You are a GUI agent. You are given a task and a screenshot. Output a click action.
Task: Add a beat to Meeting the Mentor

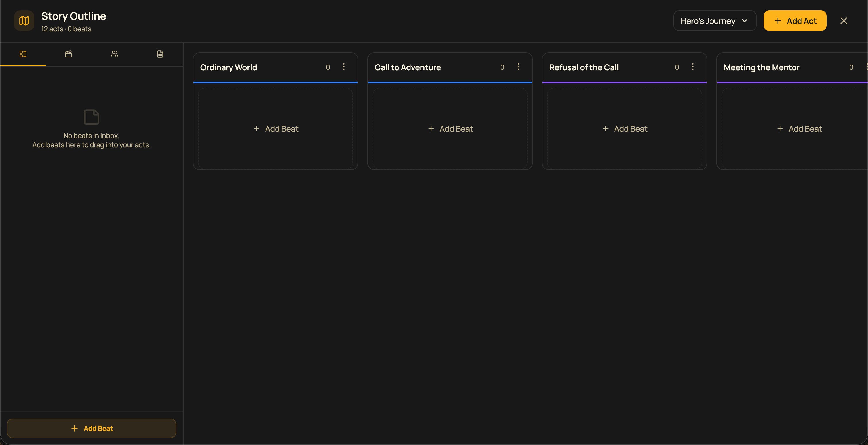click(x=799, y=129)
